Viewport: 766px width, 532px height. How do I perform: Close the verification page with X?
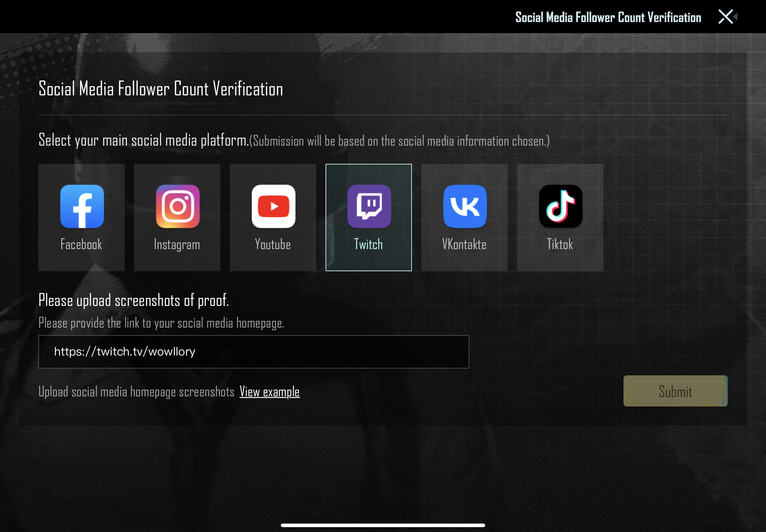pyautogui.click(x=726, y=17)
